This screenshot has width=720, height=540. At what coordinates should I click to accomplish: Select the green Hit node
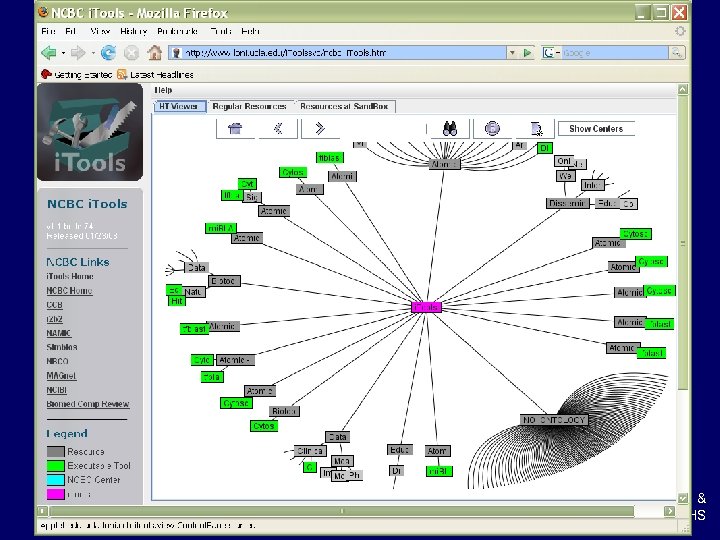[177, 301]
